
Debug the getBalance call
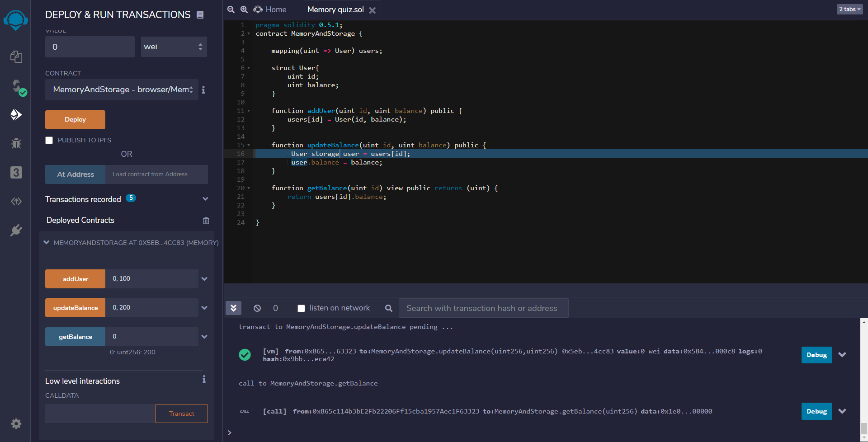[x=816, y=411]
